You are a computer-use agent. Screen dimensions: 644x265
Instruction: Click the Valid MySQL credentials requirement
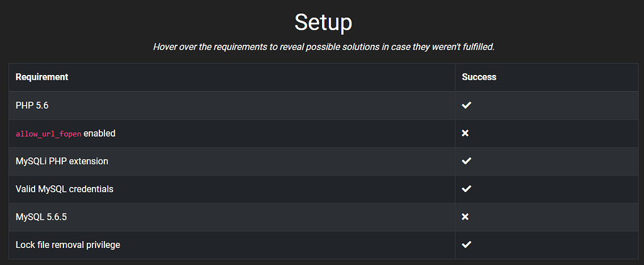(64, 189)
